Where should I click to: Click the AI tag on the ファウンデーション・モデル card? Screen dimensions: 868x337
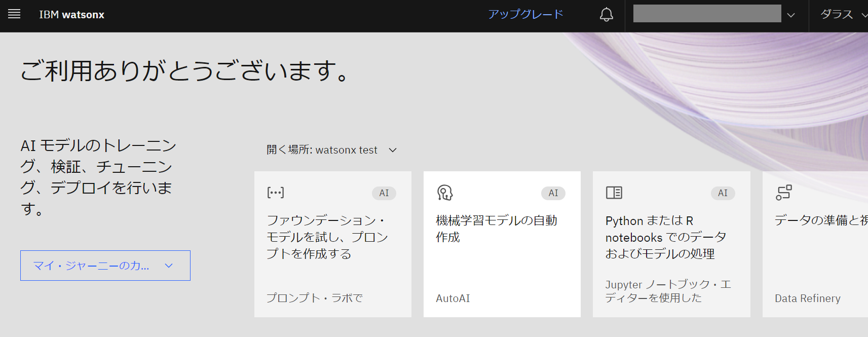tap(384, 193)
